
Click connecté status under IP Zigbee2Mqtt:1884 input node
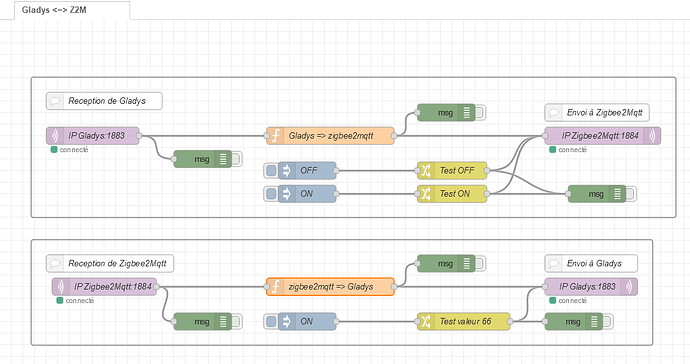pyautogui.click(x=75, y=301)
